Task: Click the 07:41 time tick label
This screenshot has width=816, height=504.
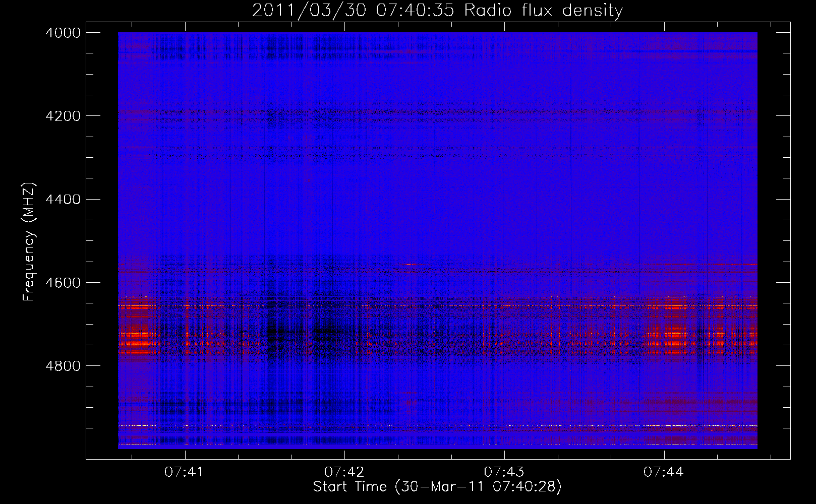Action: 185,472
